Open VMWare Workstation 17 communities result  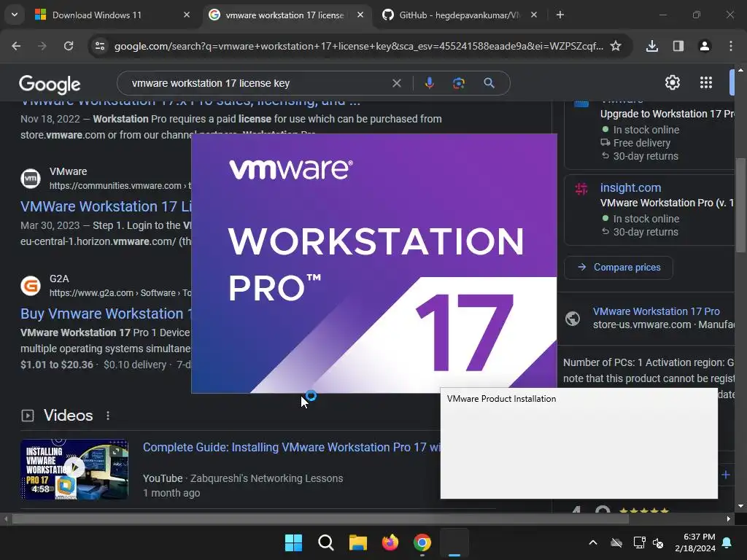click(x=106, y=206)
